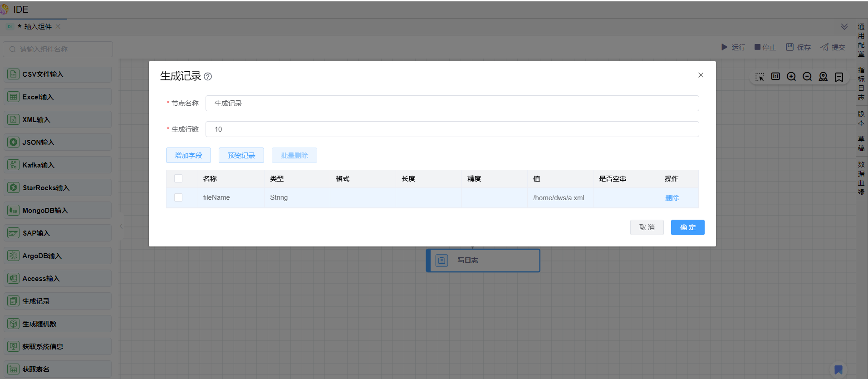Expand the double-chevron dropdown at top right

tap(844, 27)
